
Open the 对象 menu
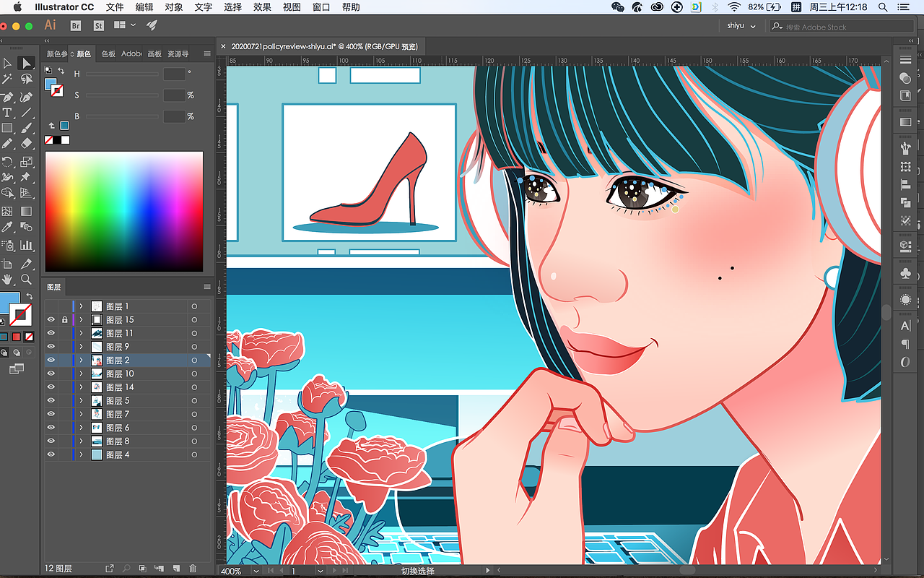(x=174, y=7)
